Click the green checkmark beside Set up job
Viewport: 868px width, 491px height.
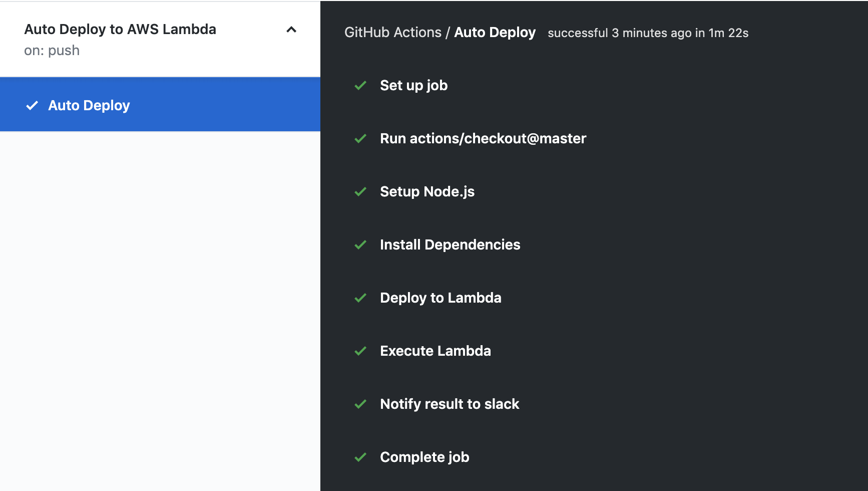360,86
